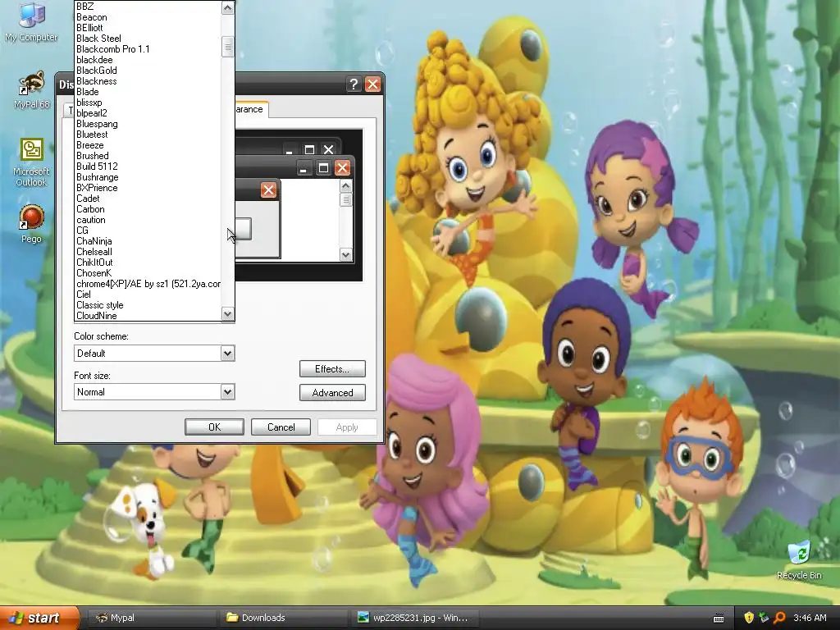Select Bluetest in the style list
The image size is (840, 630).
(148, 135)
